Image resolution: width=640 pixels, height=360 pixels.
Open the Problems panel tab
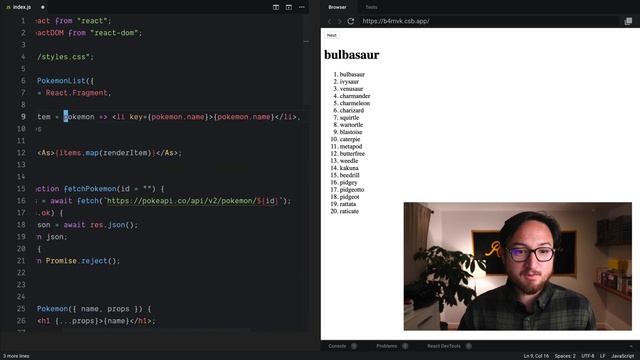coord(387,346)
